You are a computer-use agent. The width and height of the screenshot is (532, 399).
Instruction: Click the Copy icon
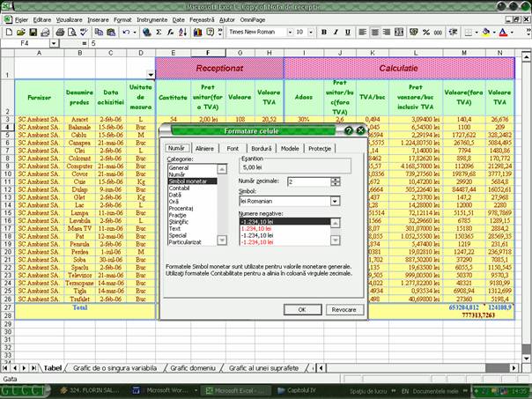tap(99, 33)
